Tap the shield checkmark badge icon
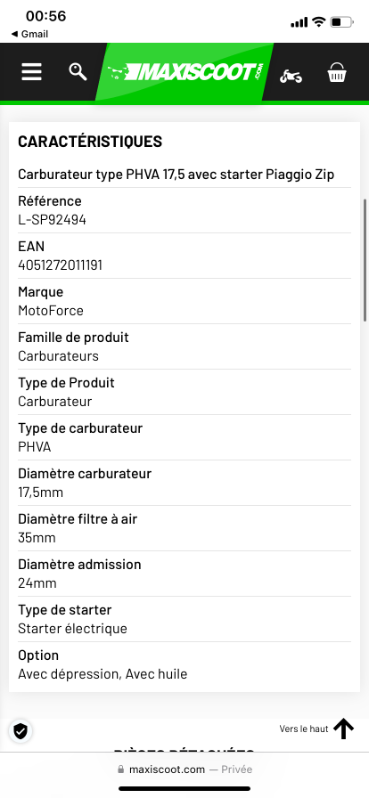 coord(20,731)
